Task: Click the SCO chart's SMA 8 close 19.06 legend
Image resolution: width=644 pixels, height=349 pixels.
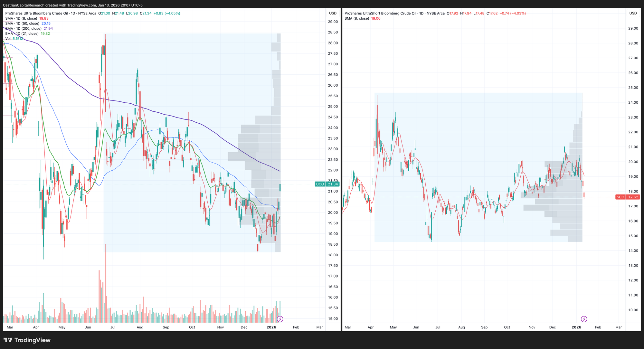Action: (x=362, y=18)
